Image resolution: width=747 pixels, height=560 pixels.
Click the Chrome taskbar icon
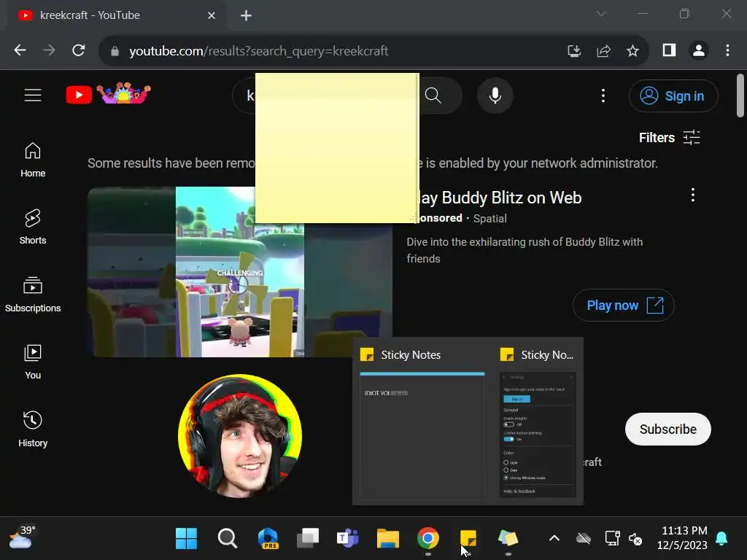427,539
